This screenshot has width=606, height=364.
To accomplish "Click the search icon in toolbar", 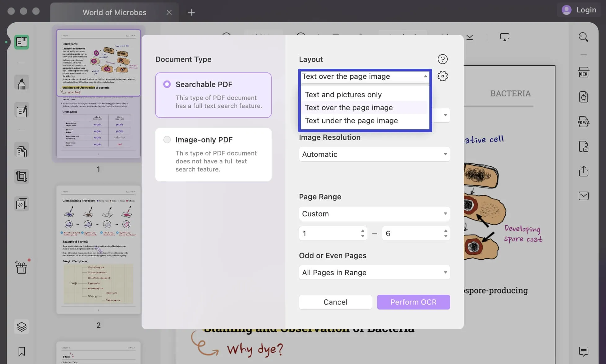I will point(583,37).
